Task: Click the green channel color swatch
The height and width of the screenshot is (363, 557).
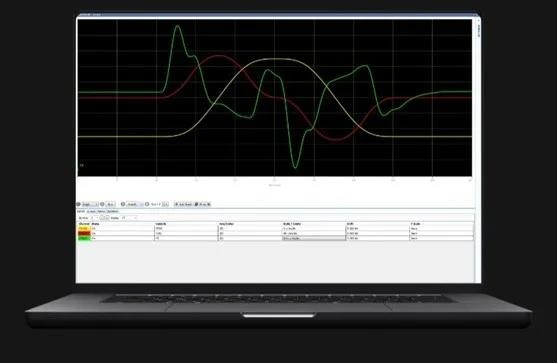Action: click(84, 238)
